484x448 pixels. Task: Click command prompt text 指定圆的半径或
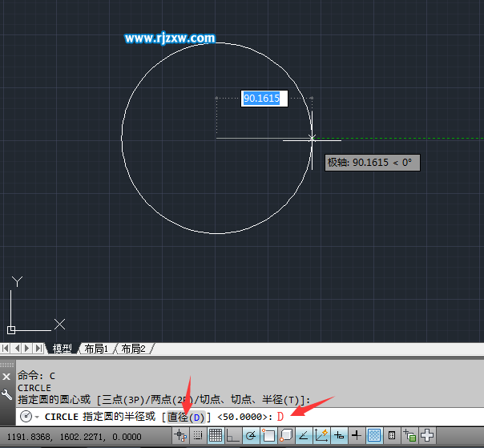(119, 417)
